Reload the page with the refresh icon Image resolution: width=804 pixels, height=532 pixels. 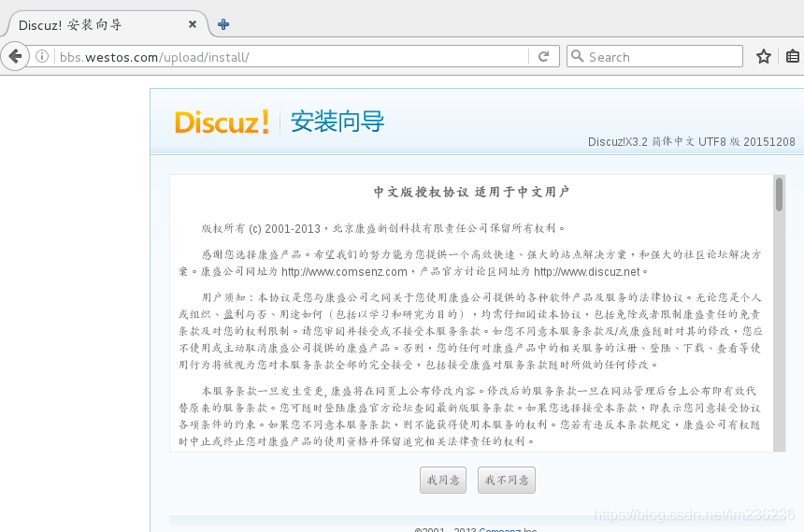pos(544,56)
